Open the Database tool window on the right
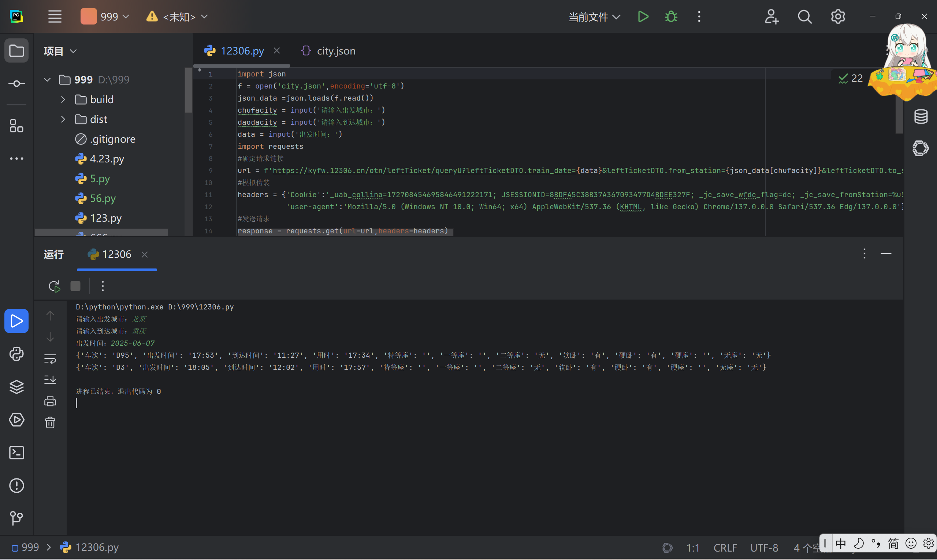The width and height of the screenshot is (937, 560). 921,117
